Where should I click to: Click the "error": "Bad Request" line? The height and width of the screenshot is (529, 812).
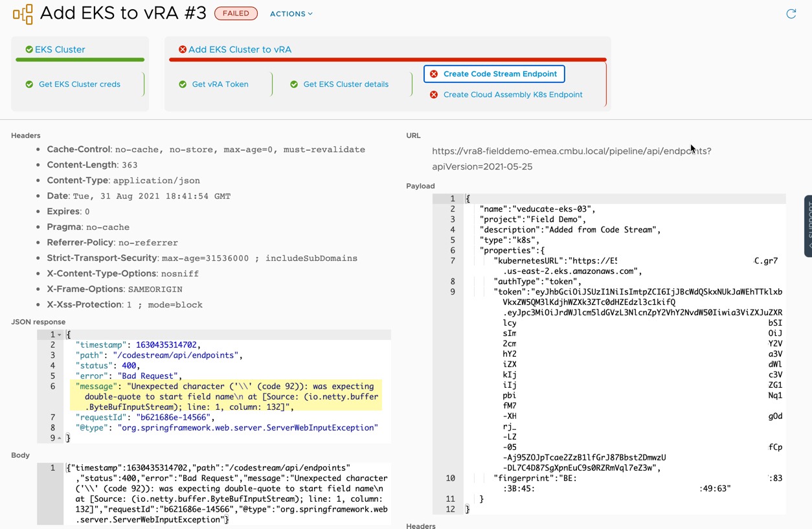[129, 376]
